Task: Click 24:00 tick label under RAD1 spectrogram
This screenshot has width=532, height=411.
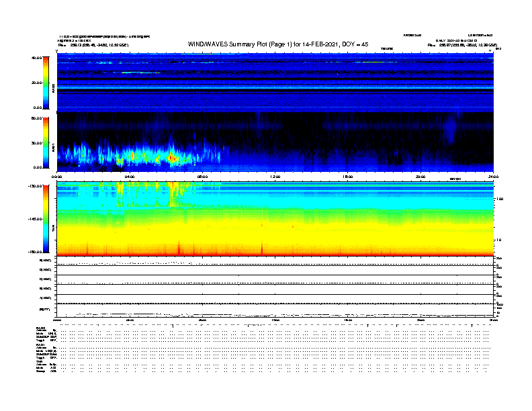Action: coord(493,177)
